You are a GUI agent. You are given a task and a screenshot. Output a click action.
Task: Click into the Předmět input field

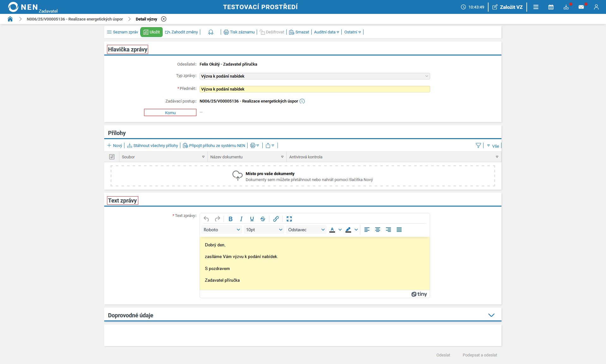(315, 89)
